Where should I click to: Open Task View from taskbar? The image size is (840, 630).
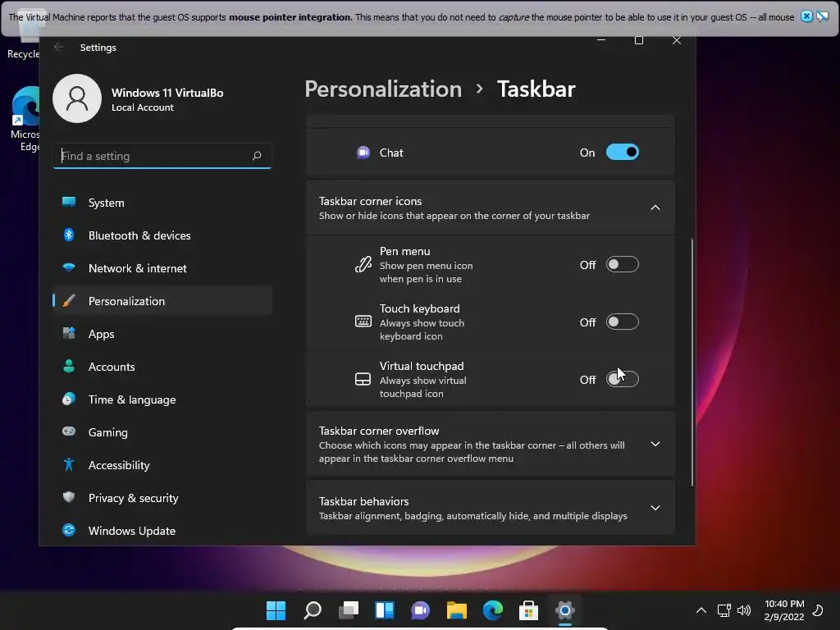coord(348,610)
